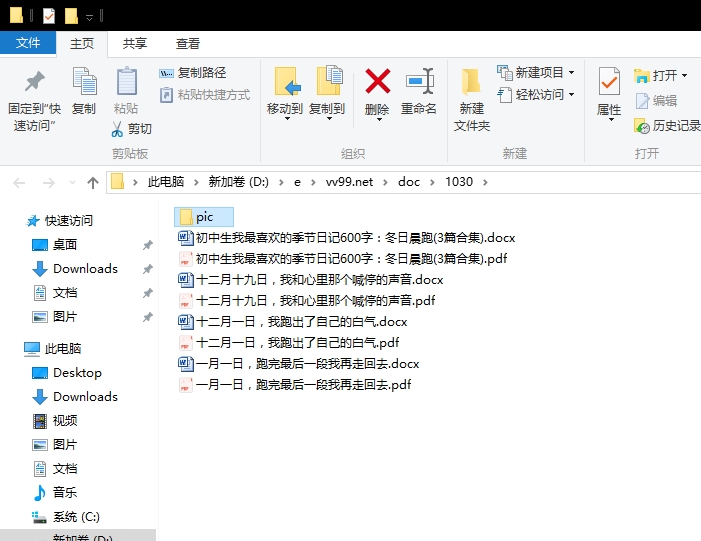This screenshot has height=541, width=701.
Task: Open the recent locations dropdown arrow
Action: (x=72, y=182)
